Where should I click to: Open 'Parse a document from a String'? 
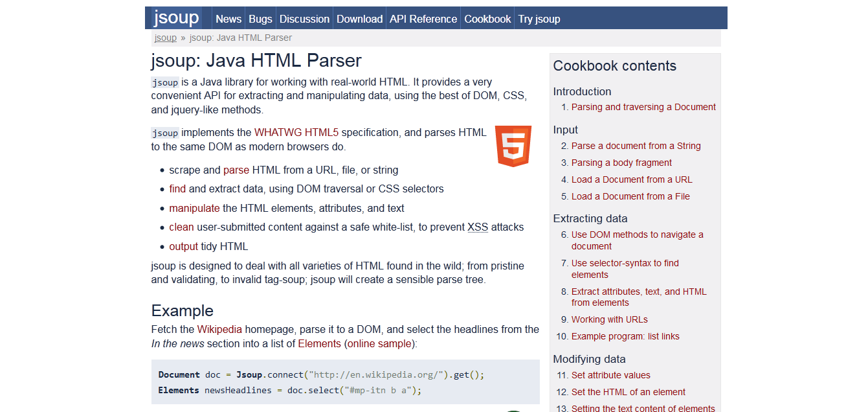636,146
